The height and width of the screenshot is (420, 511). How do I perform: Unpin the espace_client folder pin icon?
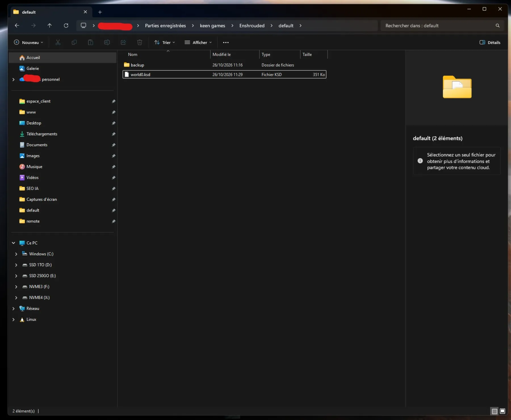(114, 101)
